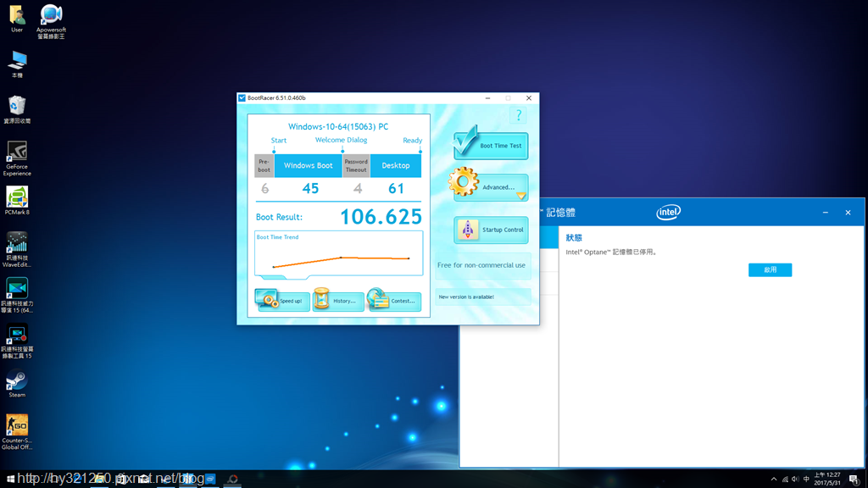The width and height of the screenshot is (868, 488).
Task: Open the Advanced options in BootRacer
Action: pyautogui.click(x=491, y=187)
